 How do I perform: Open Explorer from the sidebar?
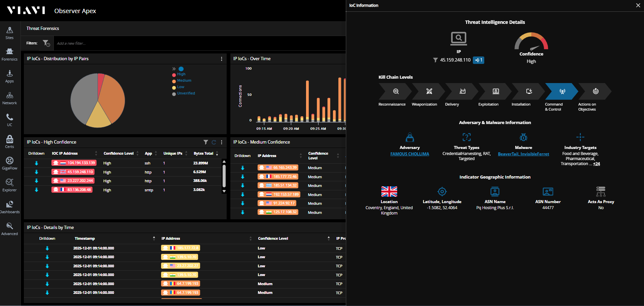[x=9, y=185]
